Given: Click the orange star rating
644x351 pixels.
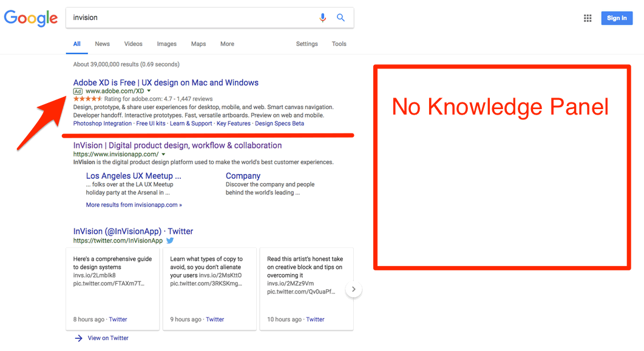Looking at the screenshot, I should tap(87, 99).
